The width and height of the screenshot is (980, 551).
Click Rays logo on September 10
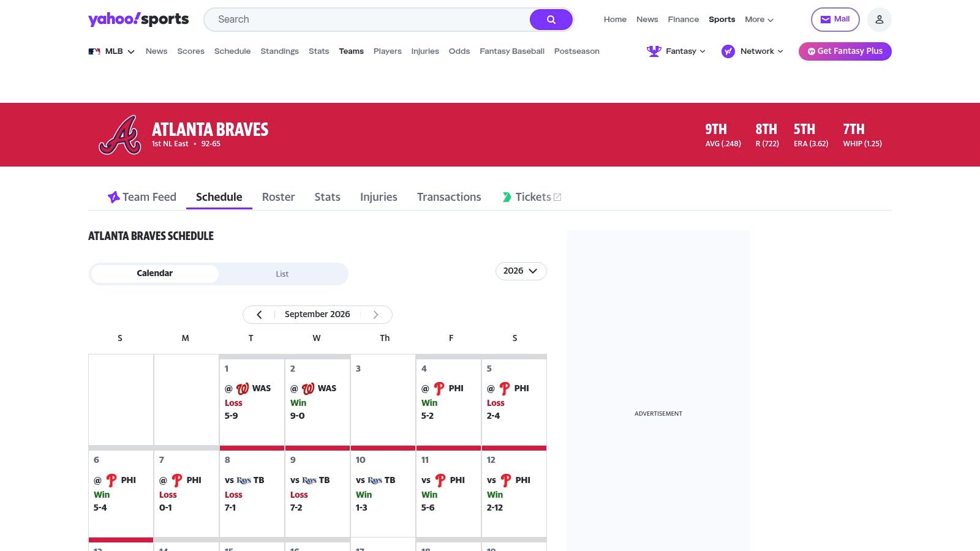(x=375, y=481)
